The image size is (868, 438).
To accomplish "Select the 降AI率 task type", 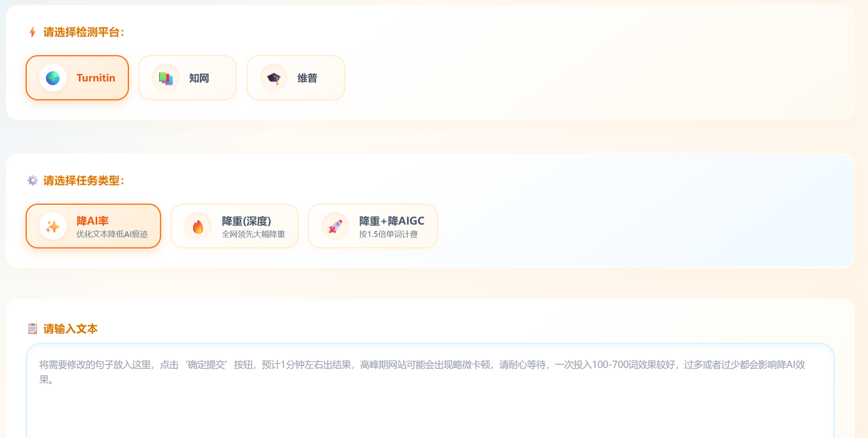I will point(94,226).
